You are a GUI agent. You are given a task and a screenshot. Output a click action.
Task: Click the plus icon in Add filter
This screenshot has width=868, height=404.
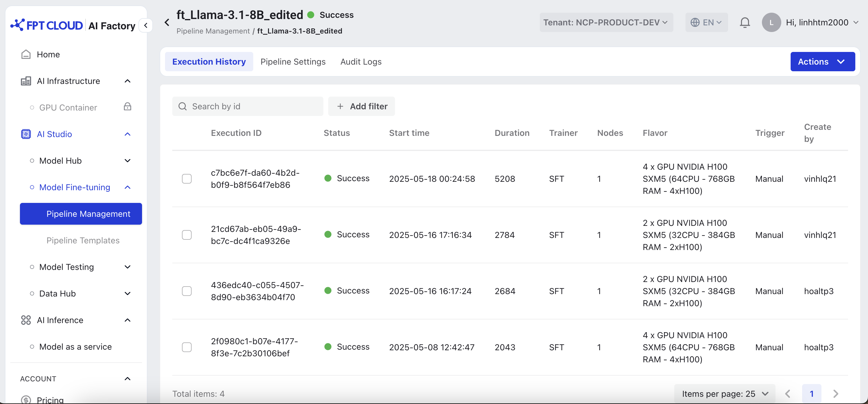[340, 106]
